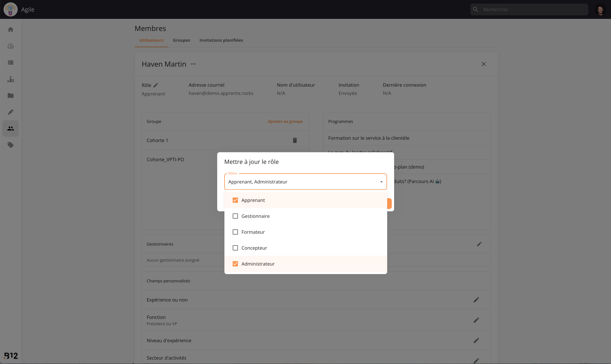Screen dimensions: 611x364
Task: Click the Rôles combo box showing Apprenant, Administrateur
Action: pos(305,182)
